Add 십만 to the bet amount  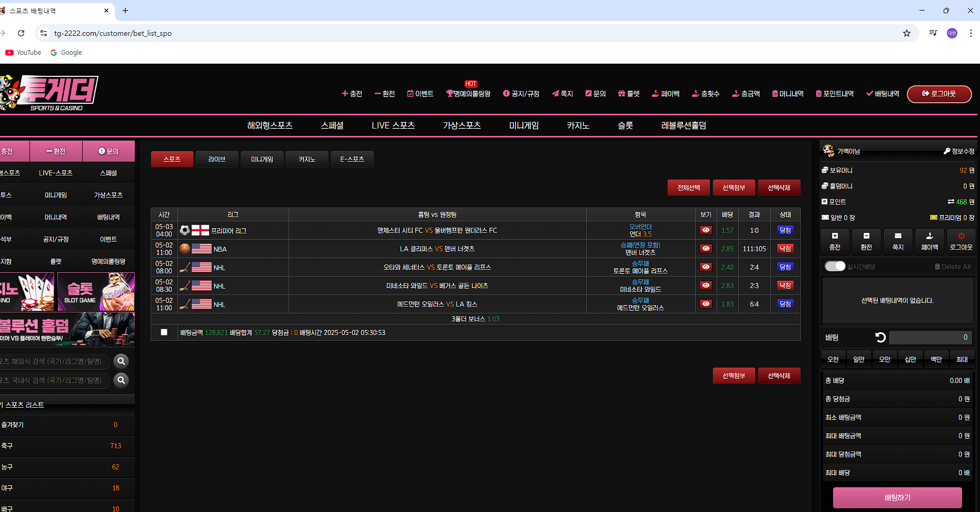coord(910,359)
